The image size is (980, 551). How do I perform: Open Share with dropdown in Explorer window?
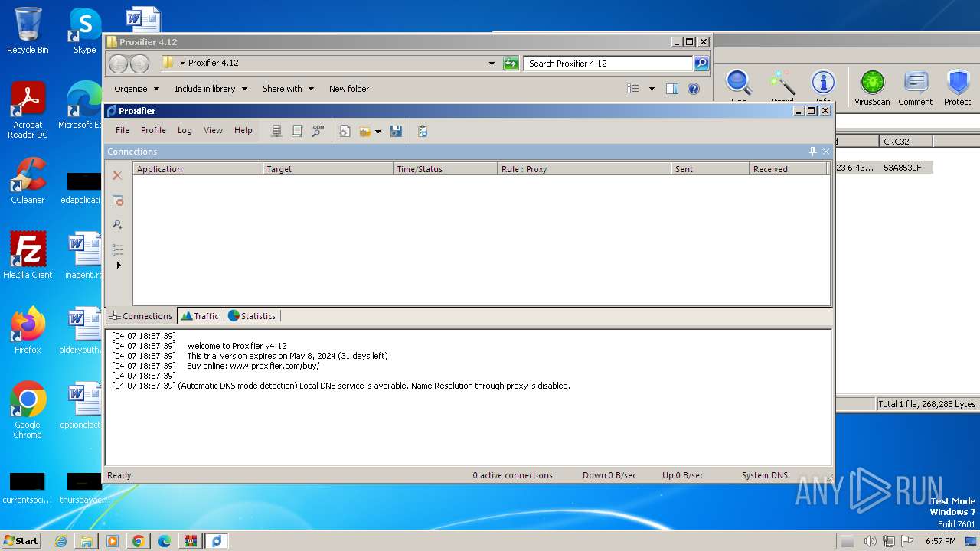(288, 89)
